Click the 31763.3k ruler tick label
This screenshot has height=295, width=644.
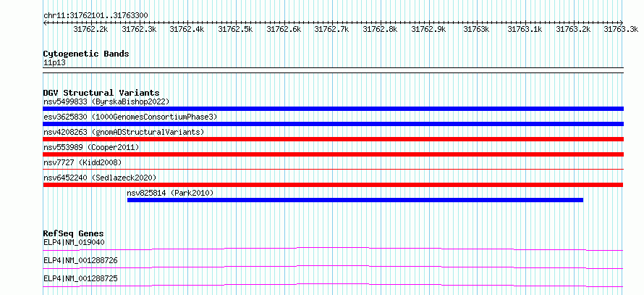click(x=622, y=29)
